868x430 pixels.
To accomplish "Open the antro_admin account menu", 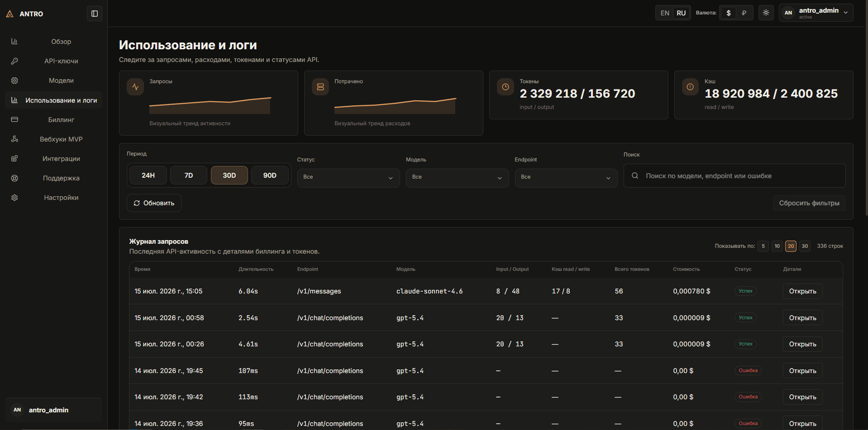I will [x=816, y=13].
